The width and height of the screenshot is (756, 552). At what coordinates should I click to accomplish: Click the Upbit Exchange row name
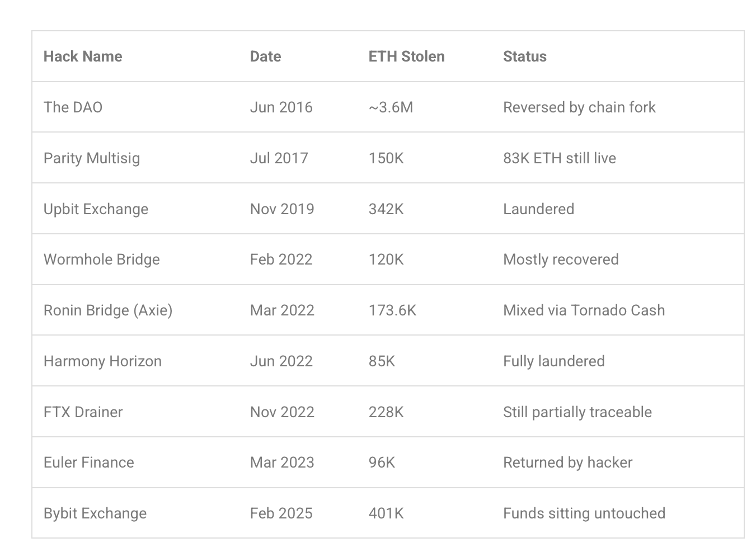pyautogui.click(x=96, y=209)
